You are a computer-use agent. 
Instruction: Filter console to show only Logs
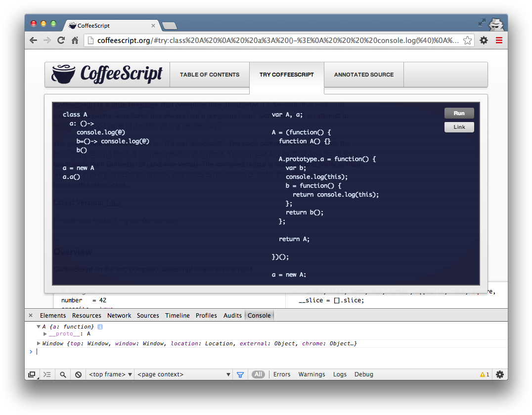(x=340, y=374)
